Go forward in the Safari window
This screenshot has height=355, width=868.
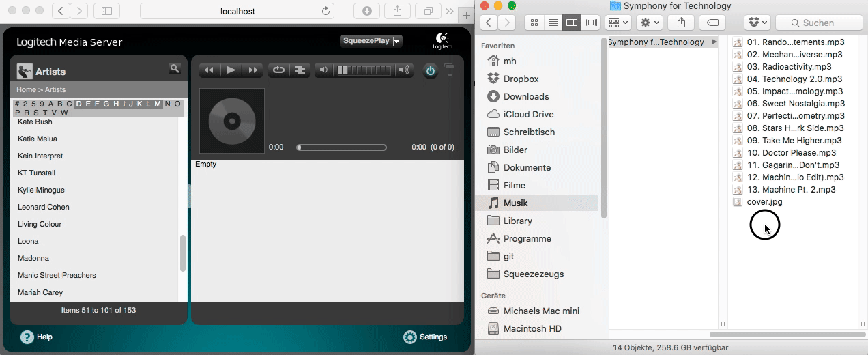pos(79,11)
